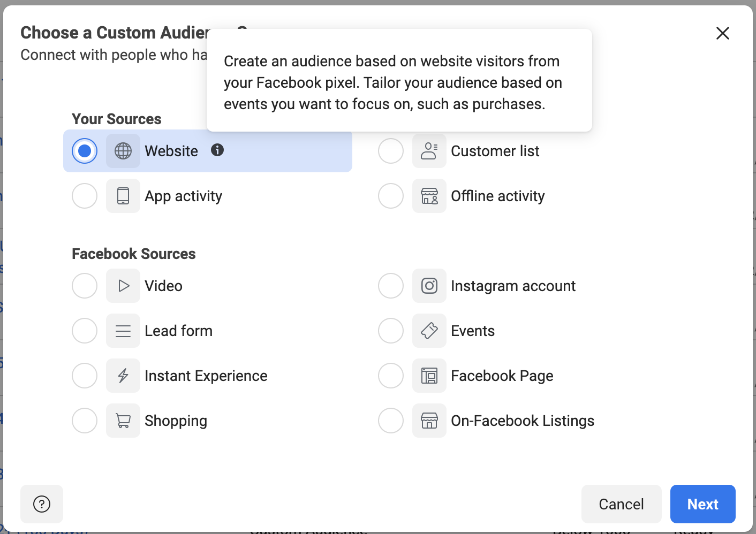This screenshot has width=756, height=534.
Task: Click the Facebook Page icon
Action: [429, 376]
